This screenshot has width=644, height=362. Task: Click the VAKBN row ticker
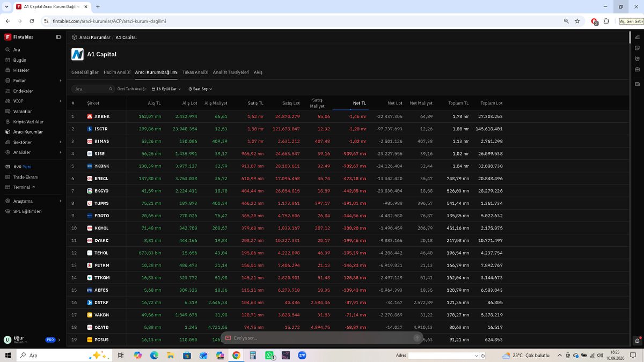pos(101,315)
